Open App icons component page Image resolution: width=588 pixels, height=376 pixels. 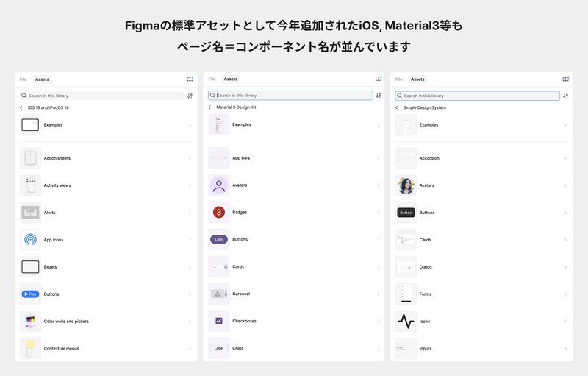coord(106,240)
